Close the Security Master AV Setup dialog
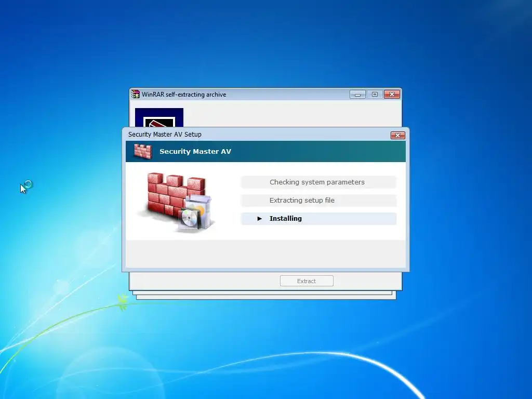 [397, 136]
